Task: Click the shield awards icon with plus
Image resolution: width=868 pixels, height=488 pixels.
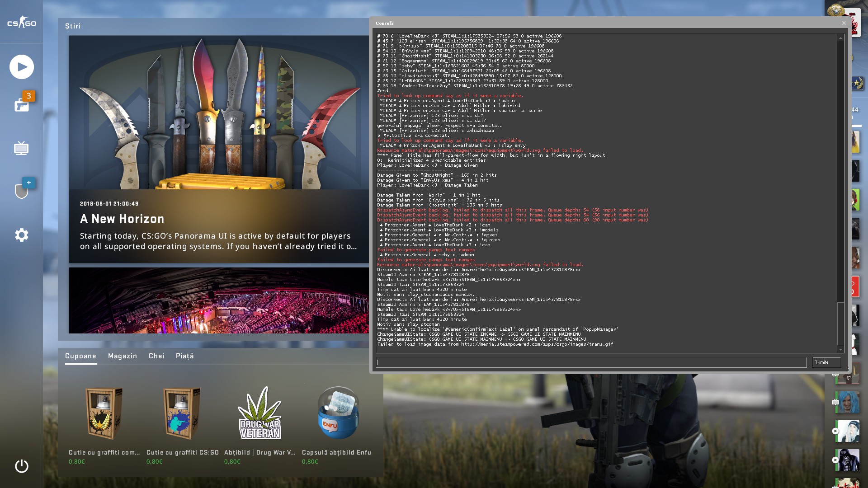Action: click(x=21, y=191)
